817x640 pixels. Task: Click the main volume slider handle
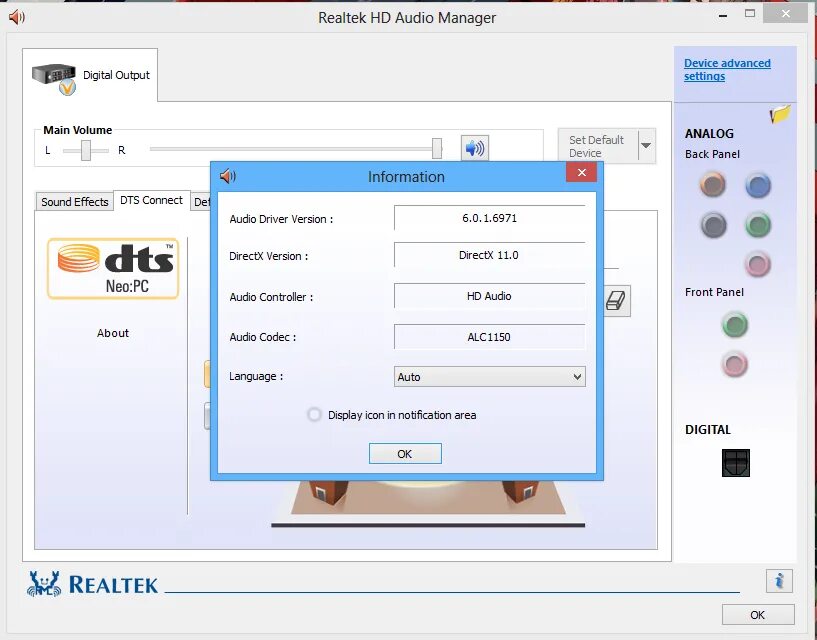coord(437,149)
